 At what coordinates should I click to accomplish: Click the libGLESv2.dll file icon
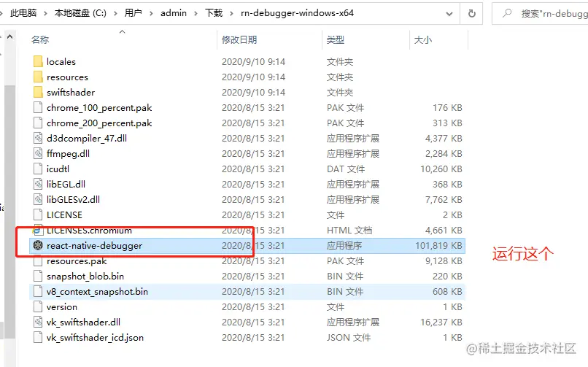coord(38,200)
